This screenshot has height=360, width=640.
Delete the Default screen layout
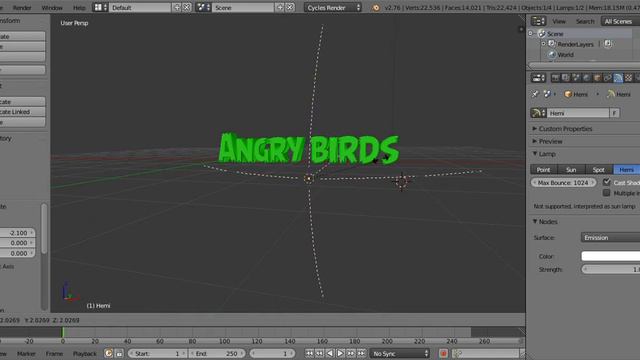187,7
